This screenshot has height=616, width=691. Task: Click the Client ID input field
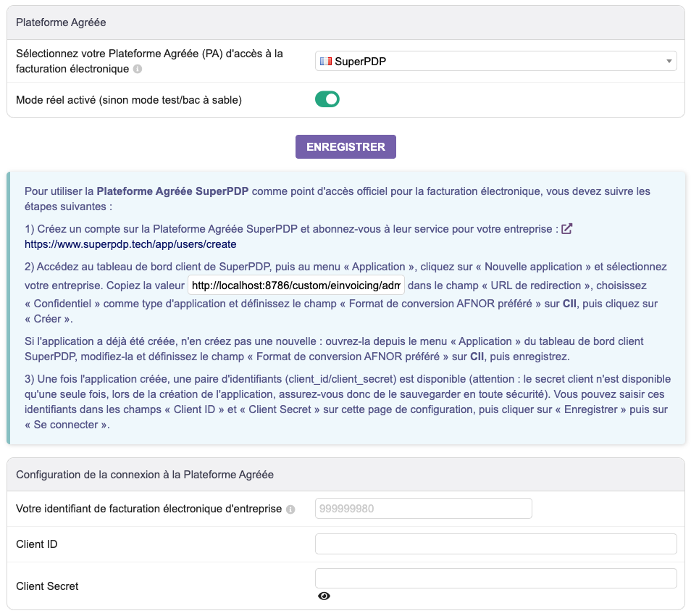click(495, 544)
